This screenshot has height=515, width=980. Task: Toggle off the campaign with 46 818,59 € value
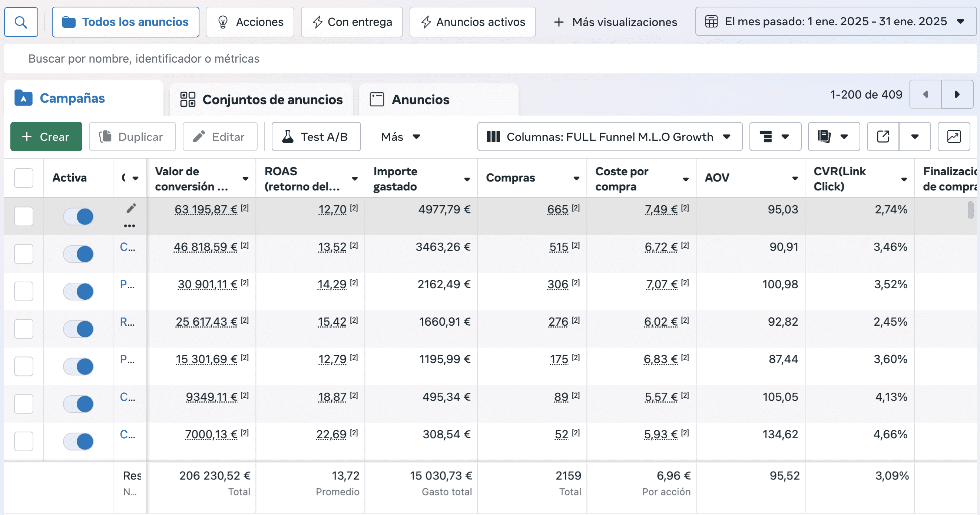tap(78, 254)
